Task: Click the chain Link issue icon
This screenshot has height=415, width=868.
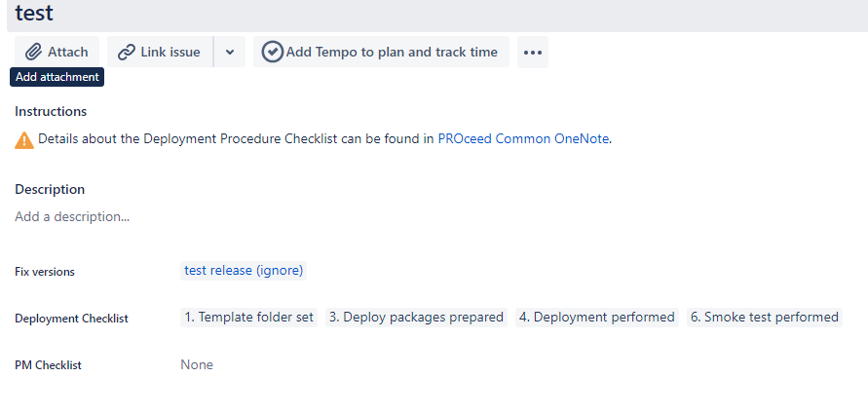Action: pyautogui.click(x=127, y=53)
